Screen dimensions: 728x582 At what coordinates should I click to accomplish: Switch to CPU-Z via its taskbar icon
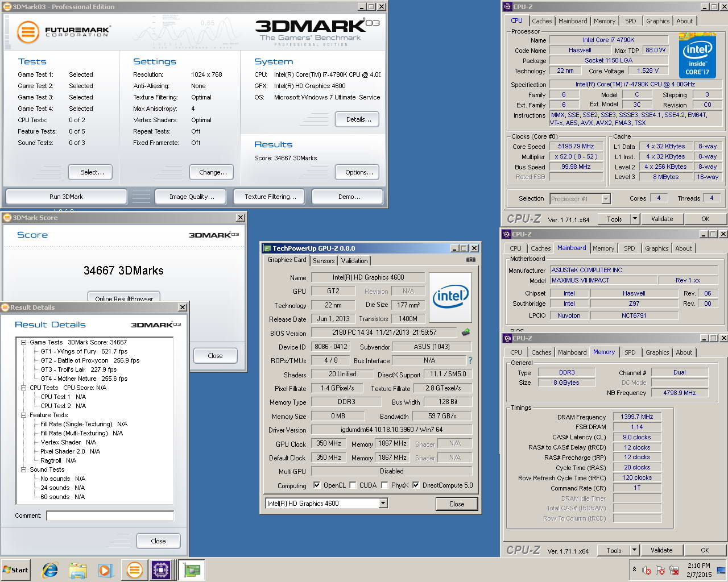[x=161, y=570]
